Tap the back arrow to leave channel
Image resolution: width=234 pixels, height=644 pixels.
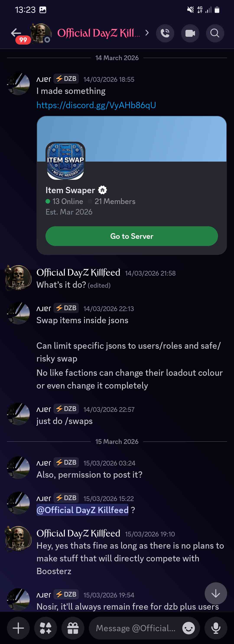(x=16, y=33)
